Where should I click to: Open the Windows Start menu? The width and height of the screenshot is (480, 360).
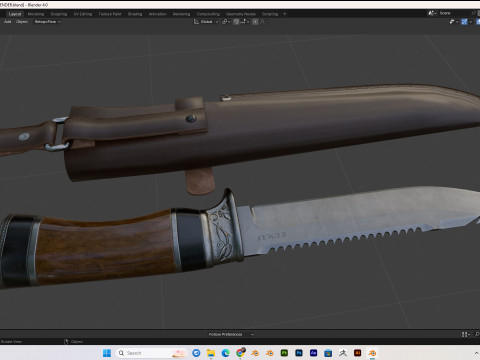[x=107, y=353]
